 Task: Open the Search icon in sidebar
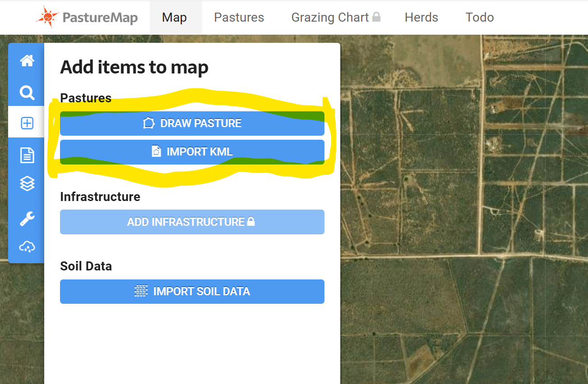[27, 93]
